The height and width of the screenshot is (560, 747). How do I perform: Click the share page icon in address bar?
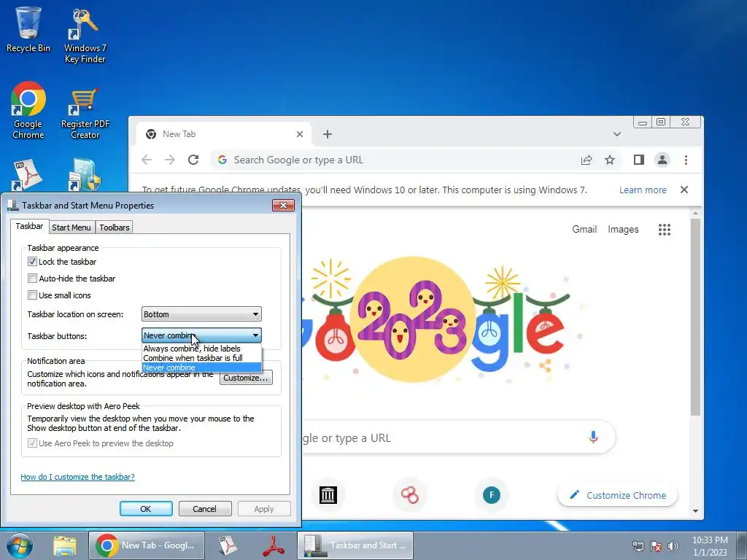587,160
